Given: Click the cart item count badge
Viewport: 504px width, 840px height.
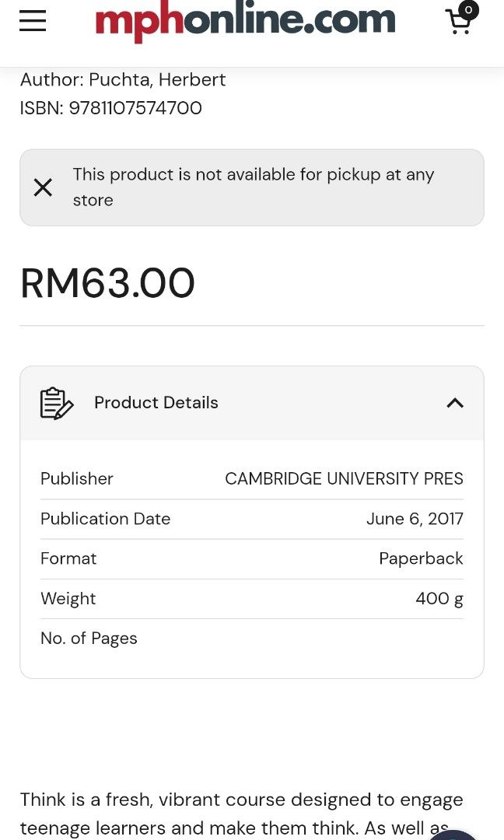Looking at the screenshot, I should 467,9.
